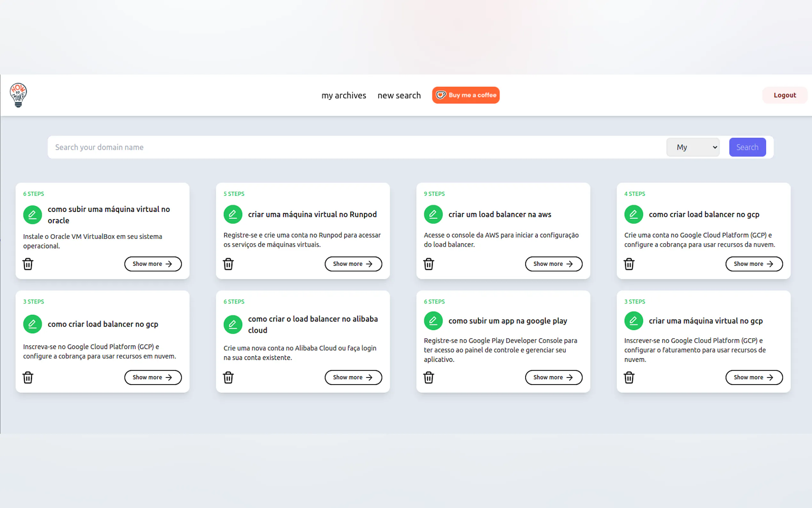The height and width of the screenshot is (508, 812).
Task: Delete the Oracle virtual machine card
Action: (x=28, y=264)
